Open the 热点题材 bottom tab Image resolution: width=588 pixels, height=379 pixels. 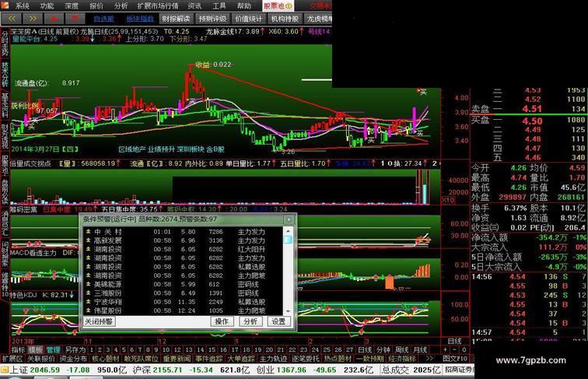pos(338,359)
